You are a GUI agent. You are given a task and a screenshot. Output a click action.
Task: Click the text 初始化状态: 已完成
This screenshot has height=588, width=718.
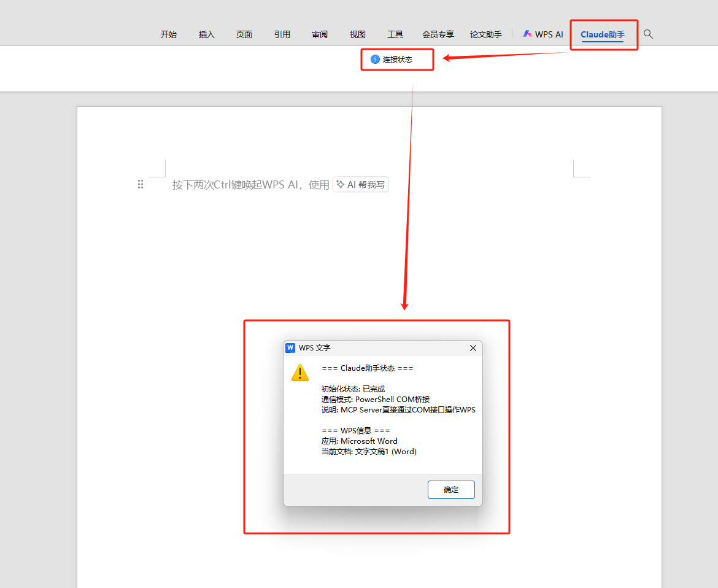click(353, 389)
